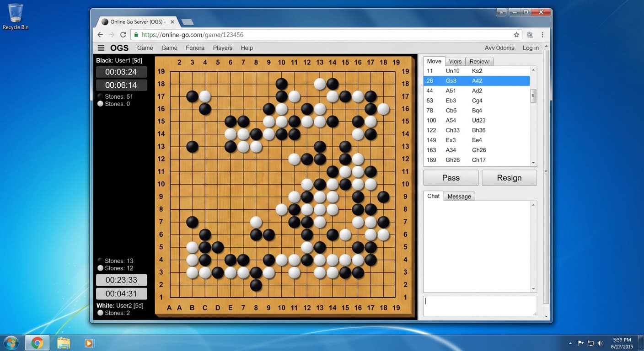Switch to the Message tab
Image resolution: width=644 pixels, height=351 pixels.
[459, 197]
